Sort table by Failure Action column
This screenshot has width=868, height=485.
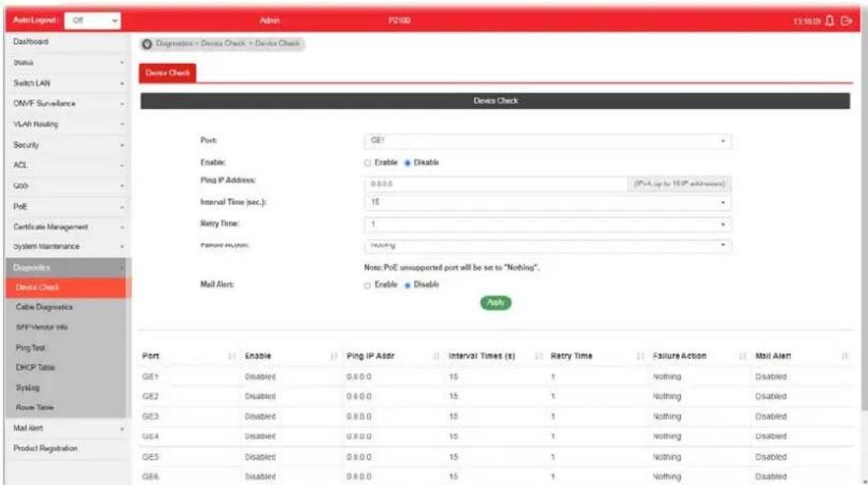(742, 356)
